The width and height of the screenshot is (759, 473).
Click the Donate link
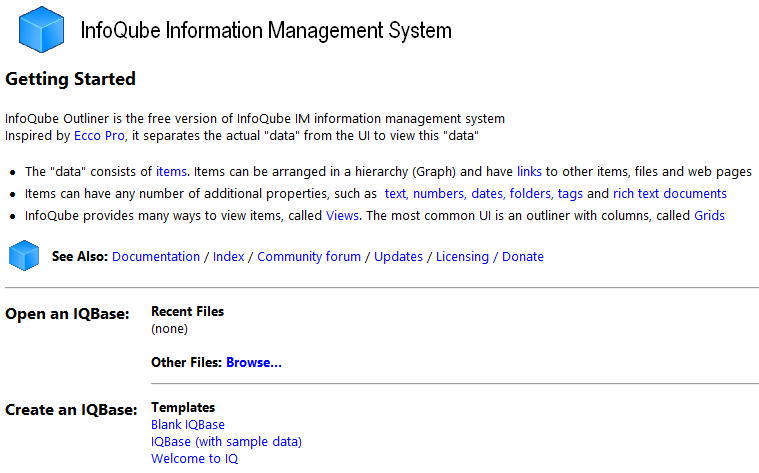click(523, 257)
